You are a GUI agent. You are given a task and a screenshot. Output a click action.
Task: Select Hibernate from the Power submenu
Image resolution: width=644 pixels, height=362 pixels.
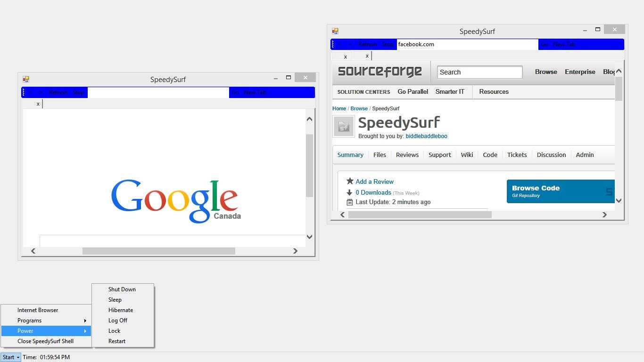tap(121, 310)
